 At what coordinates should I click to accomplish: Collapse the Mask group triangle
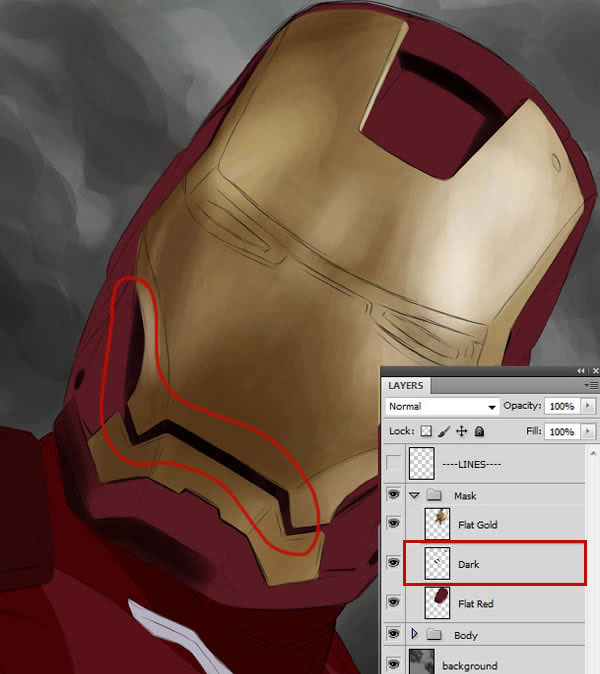click(x=414, y=496)
